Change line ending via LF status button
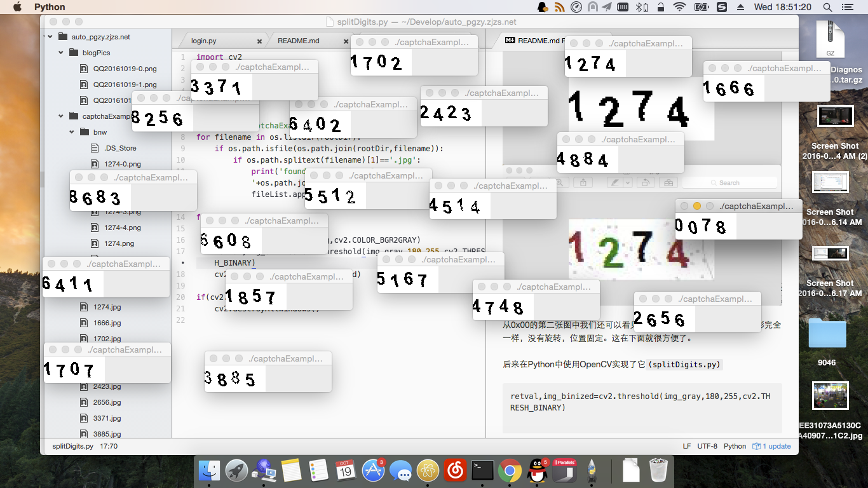This screenshot has width=868, height=488. tap(687, 446)
